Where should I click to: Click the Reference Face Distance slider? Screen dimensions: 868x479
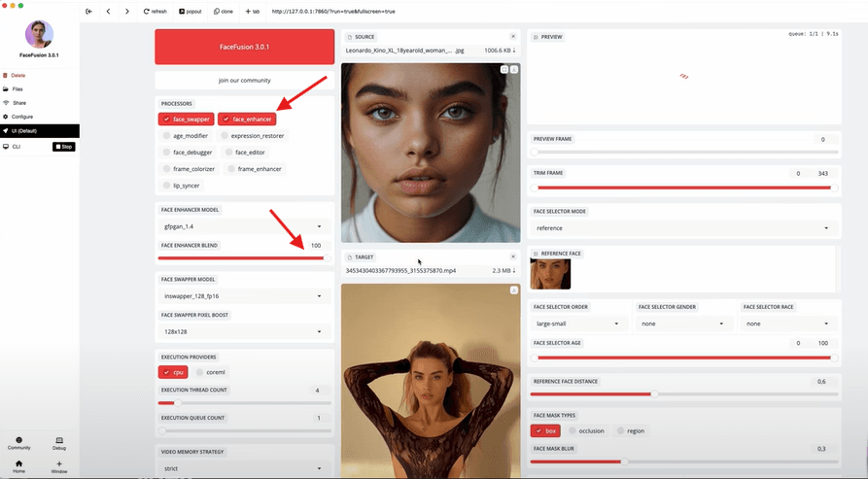click(x=653, y=393)
